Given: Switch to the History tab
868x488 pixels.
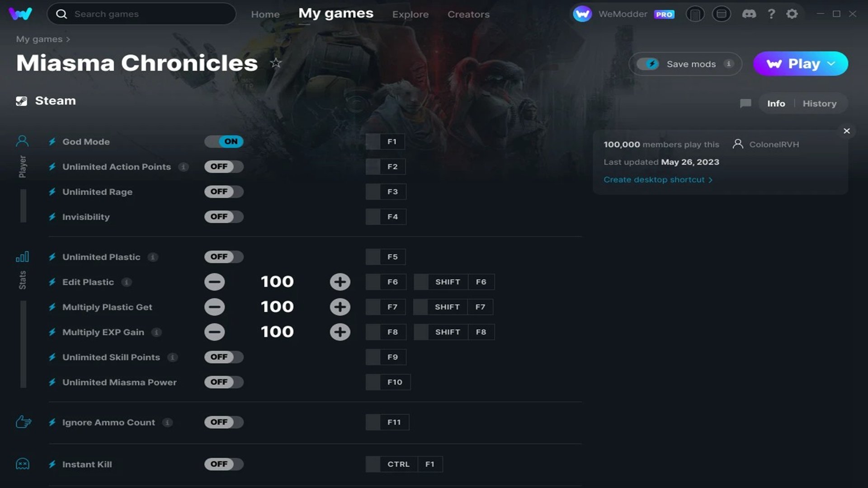Looking at the screenshot, I should (819, 103).
